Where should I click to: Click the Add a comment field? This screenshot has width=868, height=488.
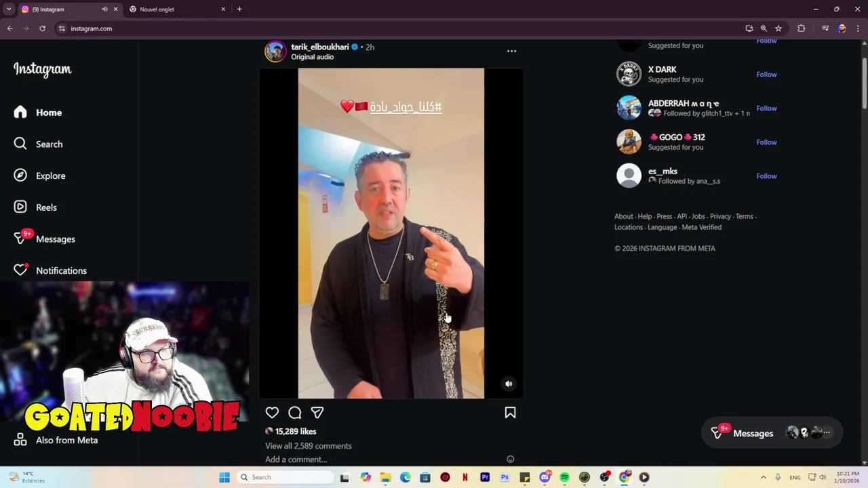(383, 460)
